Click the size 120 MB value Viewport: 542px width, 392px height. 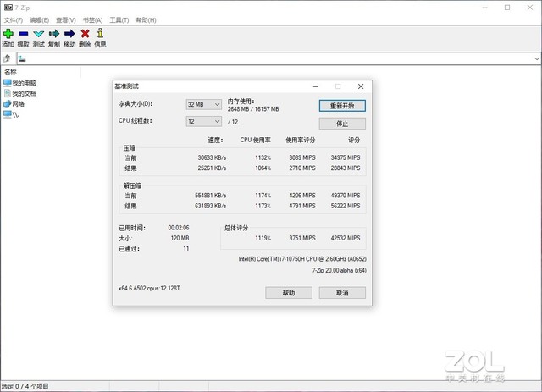pyautogui.click(x=180, y=238)
